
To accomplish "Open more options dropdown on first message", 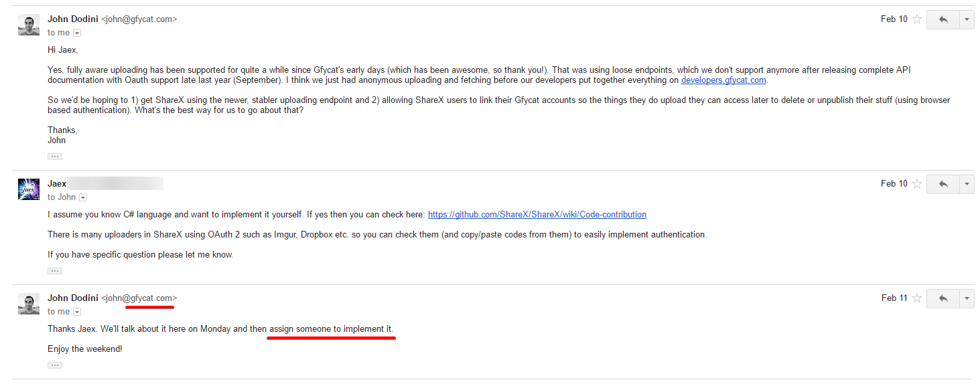I will point(967,20).
